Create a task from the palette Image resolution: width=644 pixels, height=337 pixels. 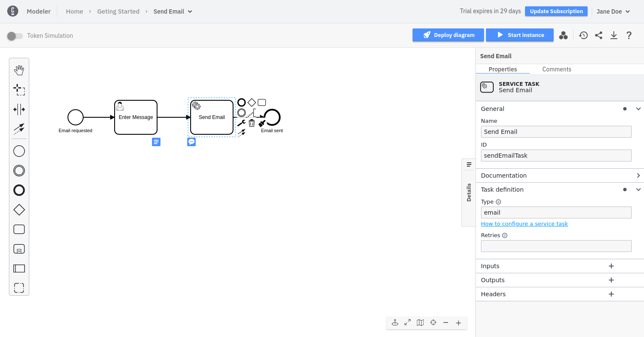[x=19, y=229]
